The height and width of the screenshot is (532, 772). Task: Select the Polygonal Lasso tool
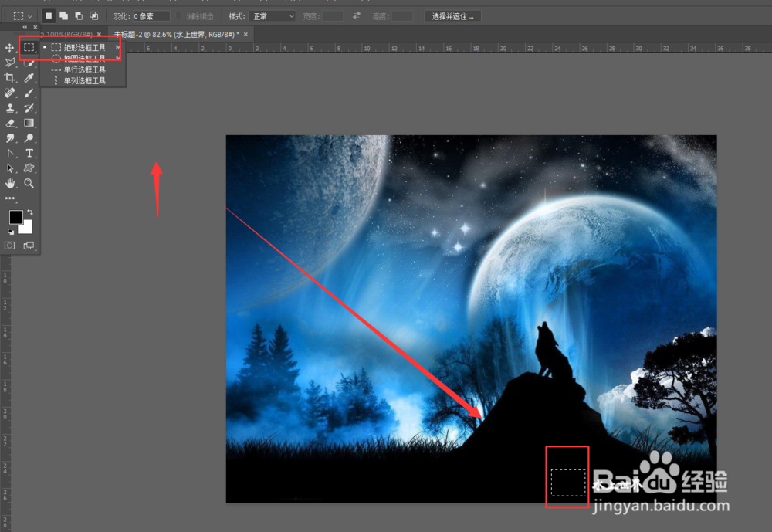coord(9,63)
